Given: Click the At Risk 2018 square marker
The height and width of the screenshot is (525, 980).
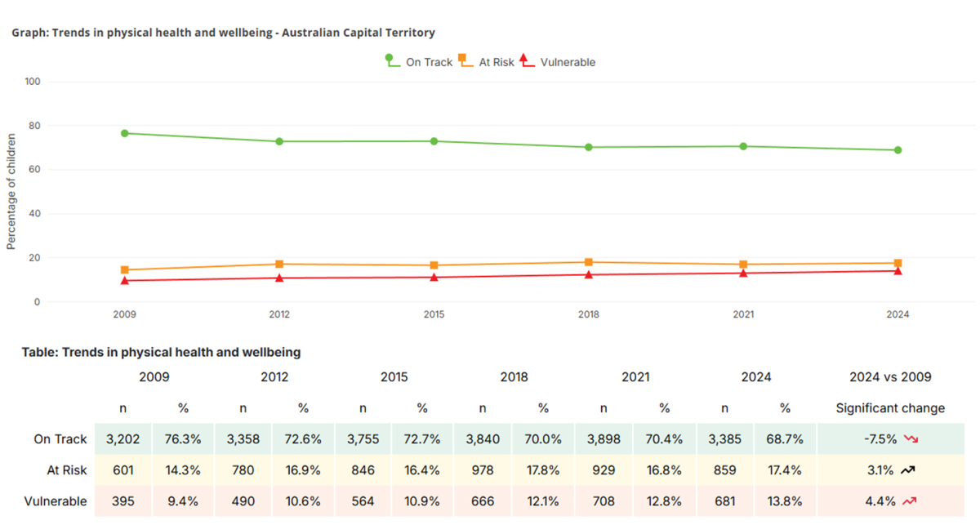Looking at the screenshot, I should coord(589,262).
